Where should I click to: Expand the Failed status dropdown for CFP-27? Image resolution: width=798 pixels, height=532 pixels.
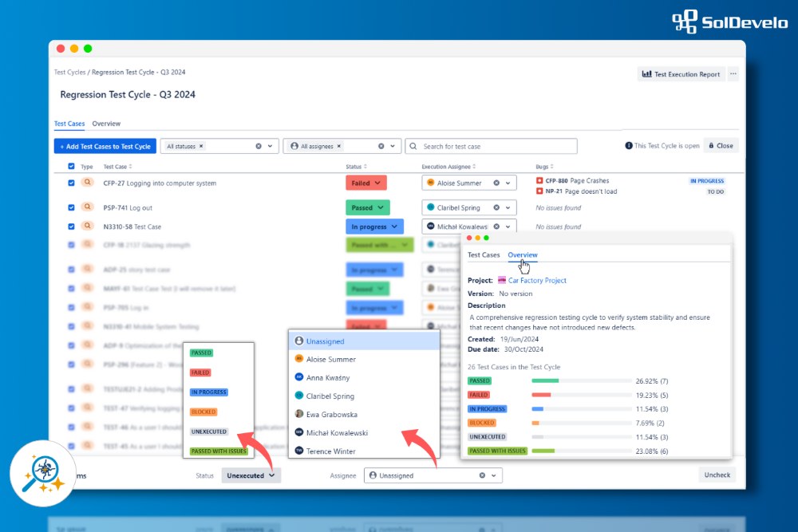click(x=366, y=183)
